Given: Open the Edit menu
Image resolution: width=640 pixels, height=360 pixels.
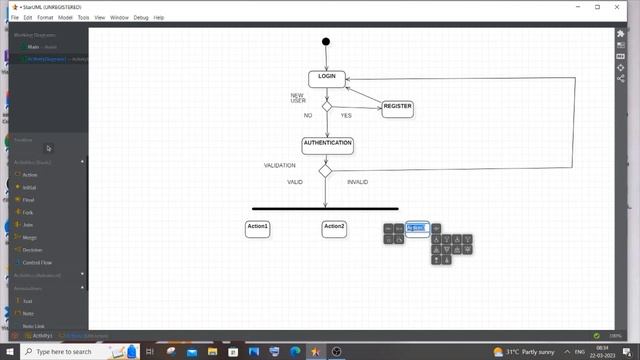Looking at the screenshot, I should 28,18.
